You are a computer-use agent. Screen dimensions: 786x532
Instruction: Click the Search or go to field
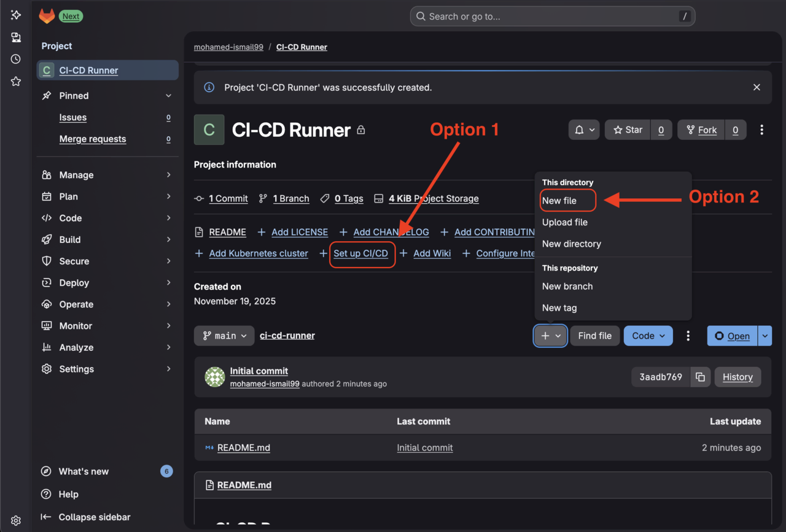(551, 16)
